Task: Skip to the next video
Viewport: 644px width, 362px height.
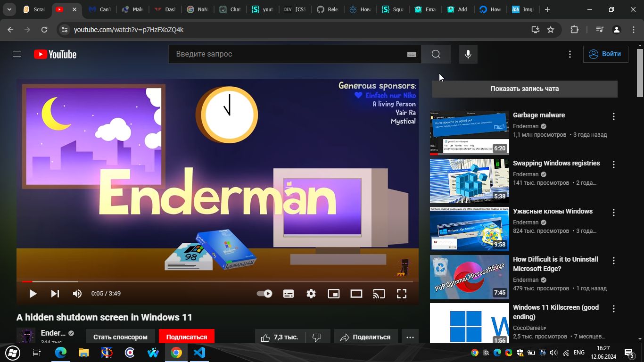Action: click(x=55, y=294)
